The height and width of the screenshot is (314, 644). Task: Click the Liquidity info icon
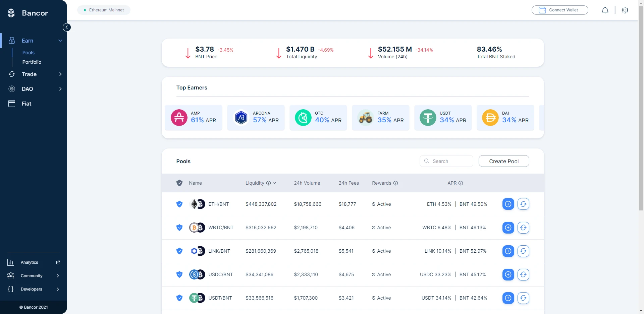click(268, 183)
